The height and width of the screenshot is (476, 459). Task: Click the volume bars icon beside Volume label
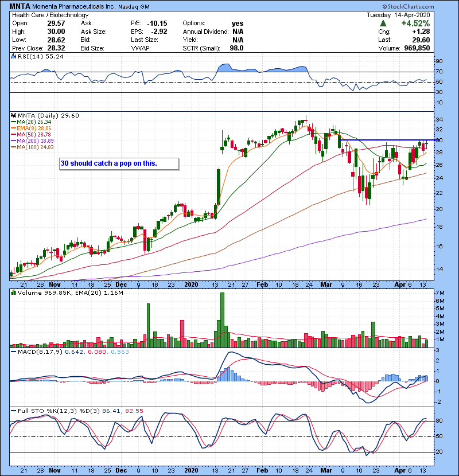(x=13, y=292)
